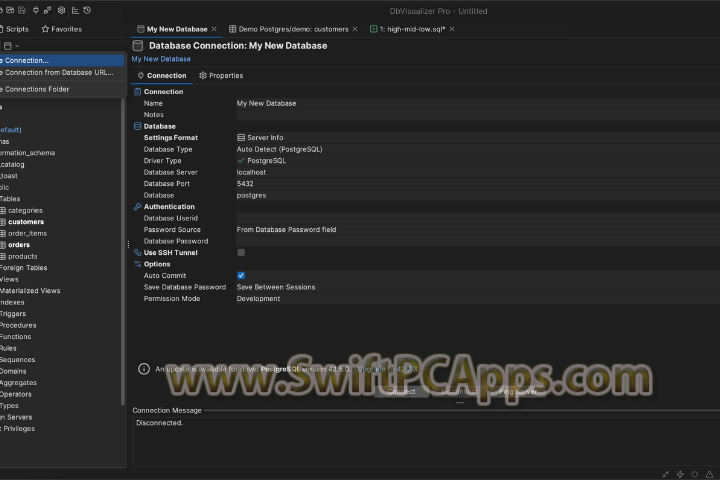Choose Connections Folder menu entry
Image resolution: width=720 pixels, height=480 pixels.
(62, 89)
